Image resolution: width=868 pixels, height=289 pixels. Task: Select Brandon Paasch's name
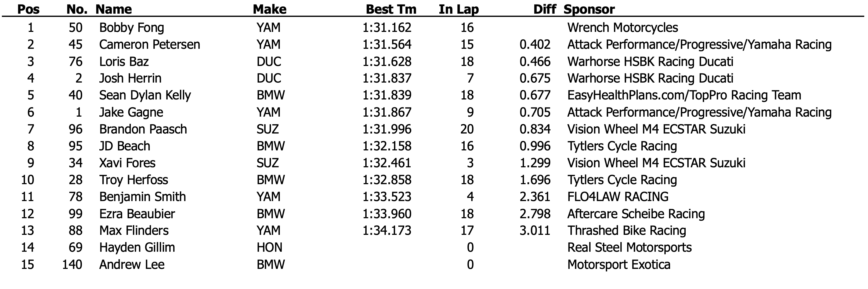tap(143, 129)
